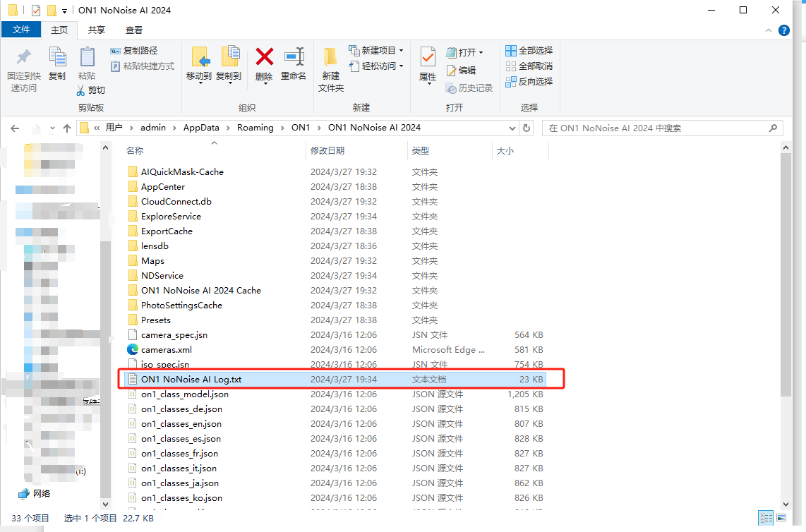
Task: Switch to Details view icon in status bar
Action: click(766, 518)
